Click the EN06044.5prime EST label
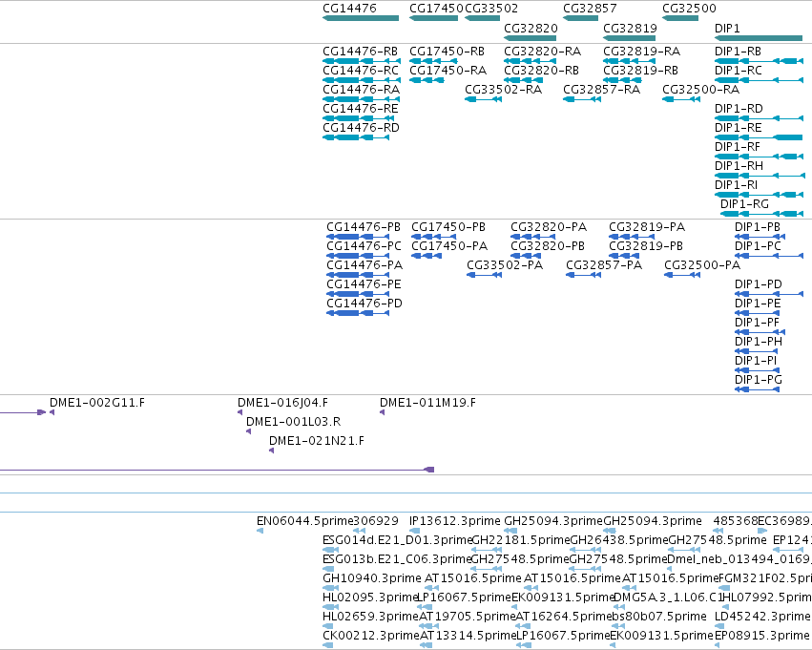The image size is (812, 650). [x=305, y=521]
